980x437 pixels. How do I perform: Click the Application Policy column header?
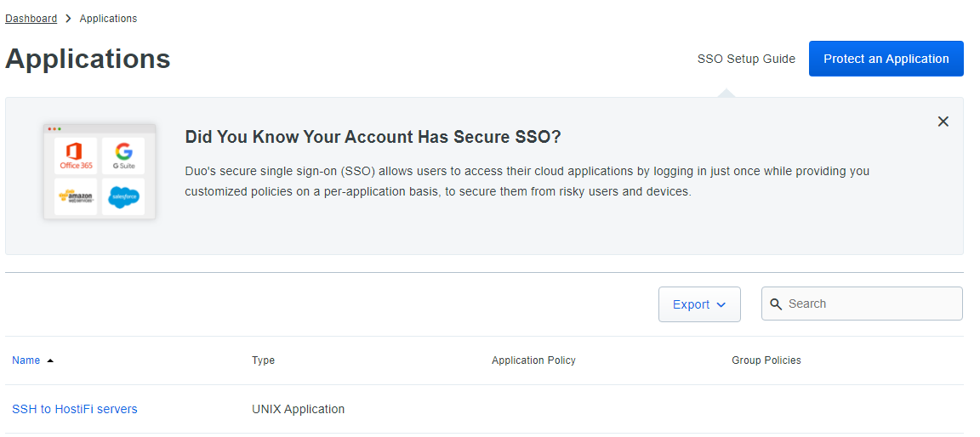point(533,360)
